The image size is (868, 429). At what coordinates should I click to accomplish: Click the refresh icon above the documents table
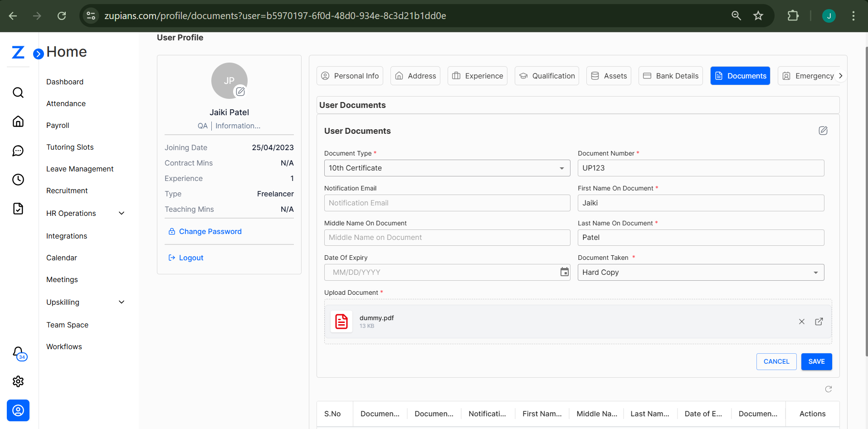click(x=828, y=389)
